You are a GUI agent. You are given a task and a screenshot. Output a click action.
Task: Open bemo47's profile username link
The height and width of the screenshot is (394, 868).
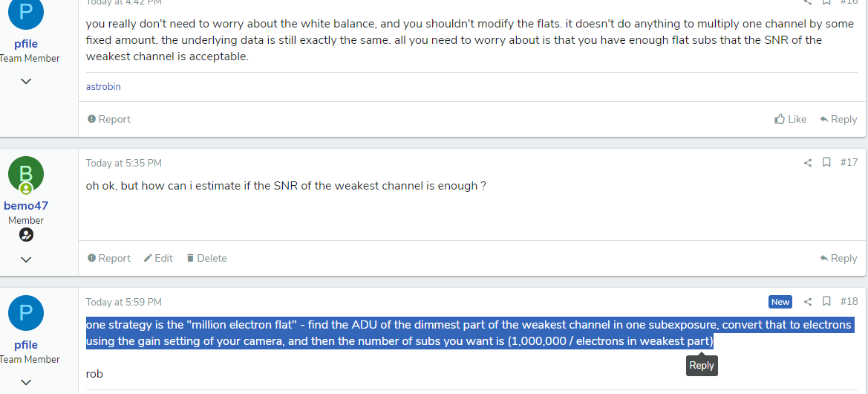(x=26, y=206)
